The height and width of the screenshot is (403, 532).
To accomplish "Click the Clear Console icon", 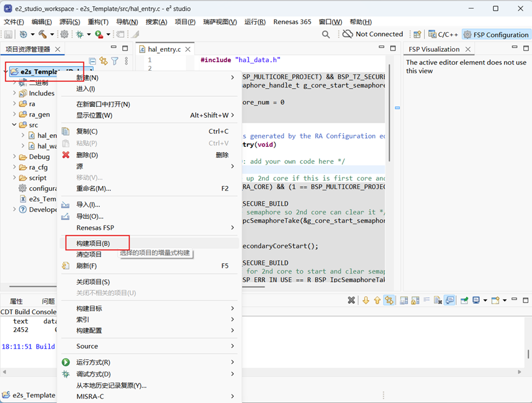I will coord(438,300).
